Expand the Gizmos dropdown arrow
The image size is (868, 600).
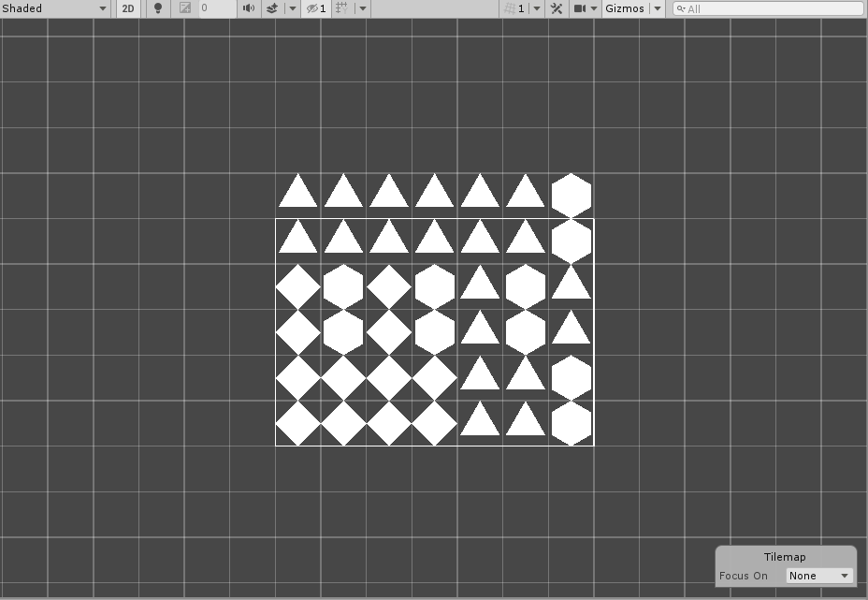tap(658, 8)
